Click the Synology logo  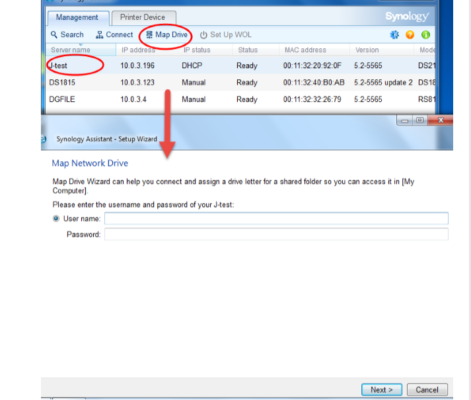click(407, 16)
